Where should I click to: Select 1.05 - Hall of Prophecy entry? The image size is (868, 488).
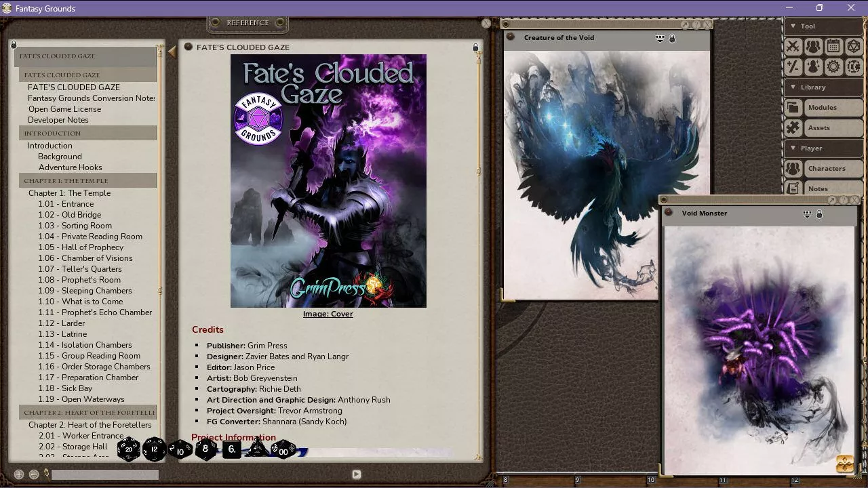click(x=81, y=247)
